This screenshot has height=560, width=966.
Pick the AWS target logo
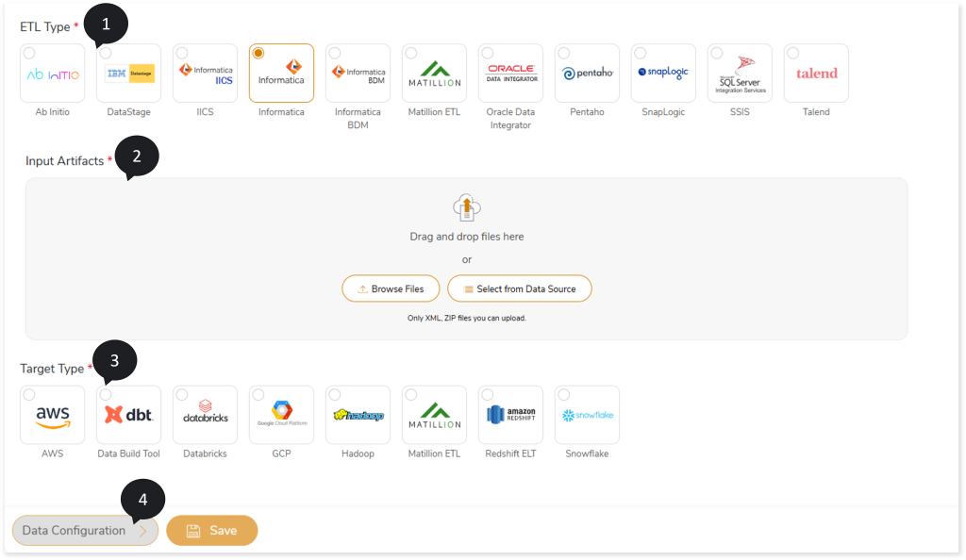(53, 415)
